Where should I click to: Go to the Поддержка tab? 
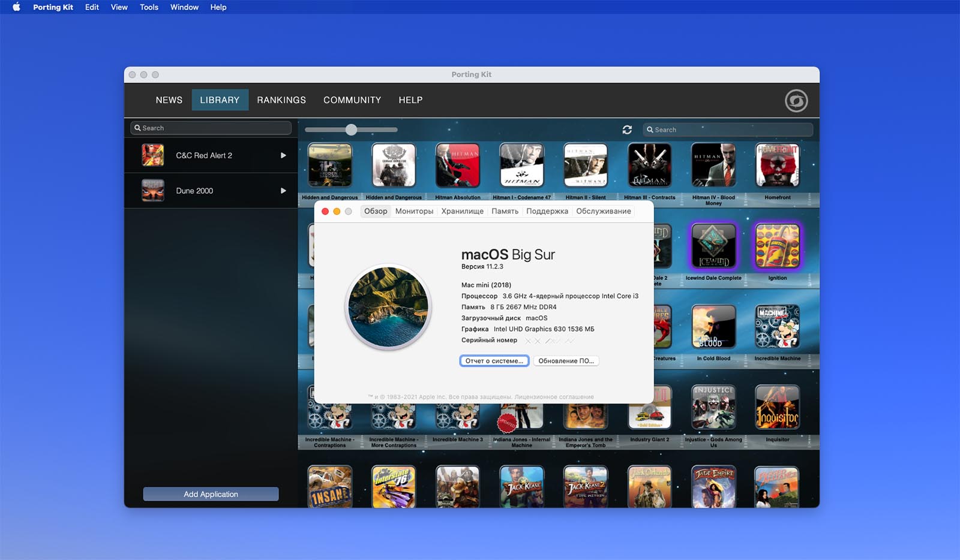click(x=547, y=211)
